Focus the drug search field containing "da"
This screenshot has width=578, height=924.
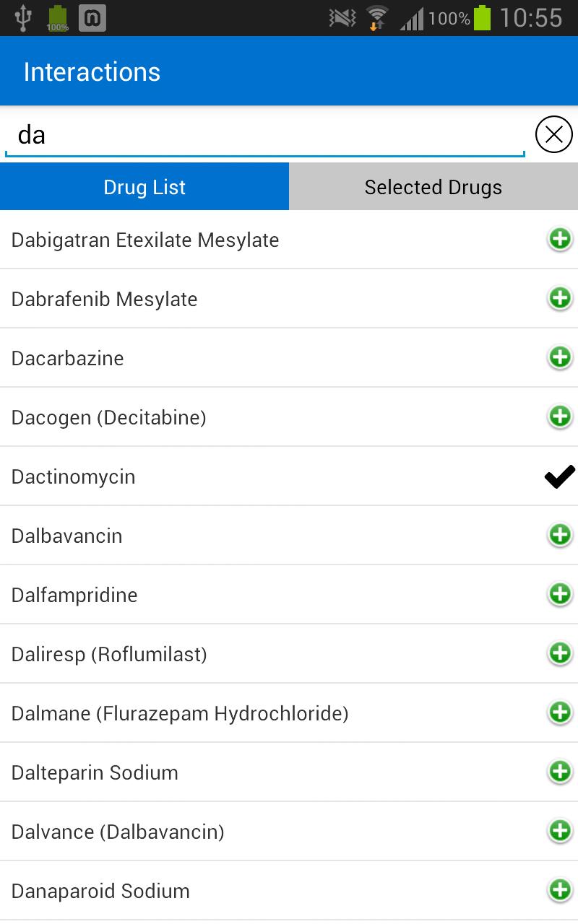(264, 135)
